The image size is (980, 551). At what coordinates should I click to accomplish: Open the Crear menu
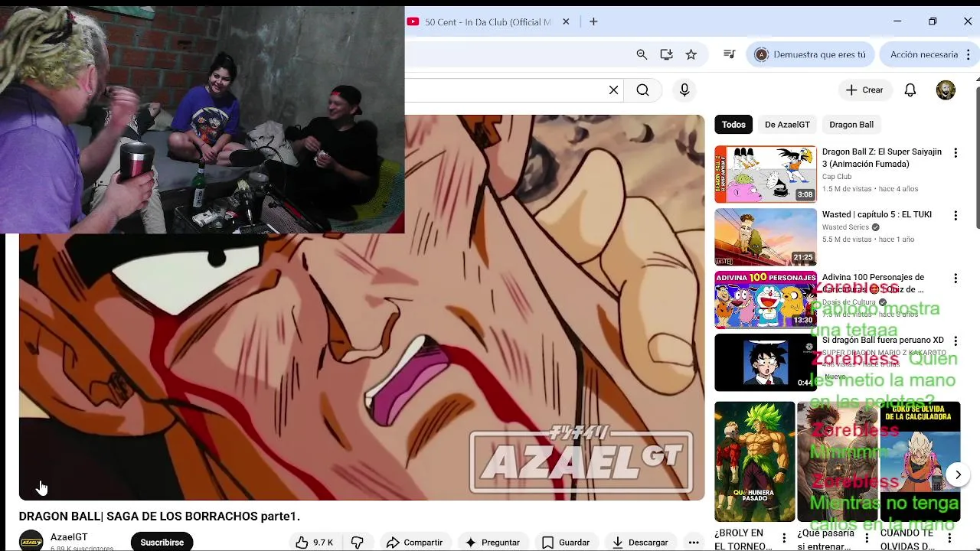[x=864, y=90]
